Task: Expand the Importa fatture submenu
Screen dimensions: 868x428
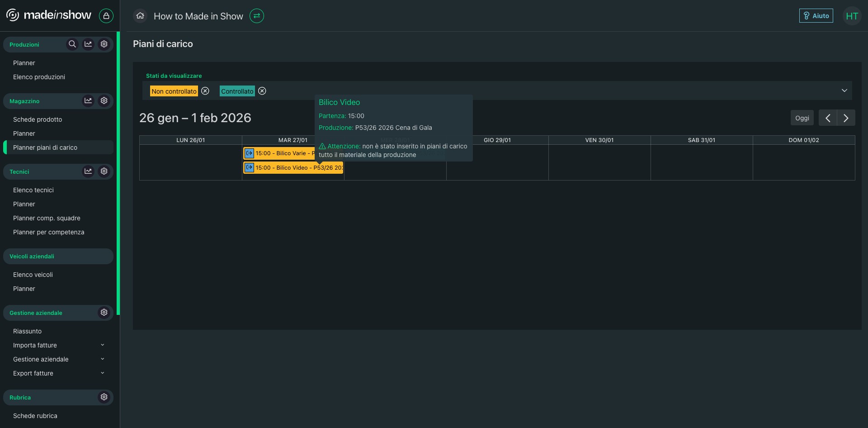Action: coord(102,345)
